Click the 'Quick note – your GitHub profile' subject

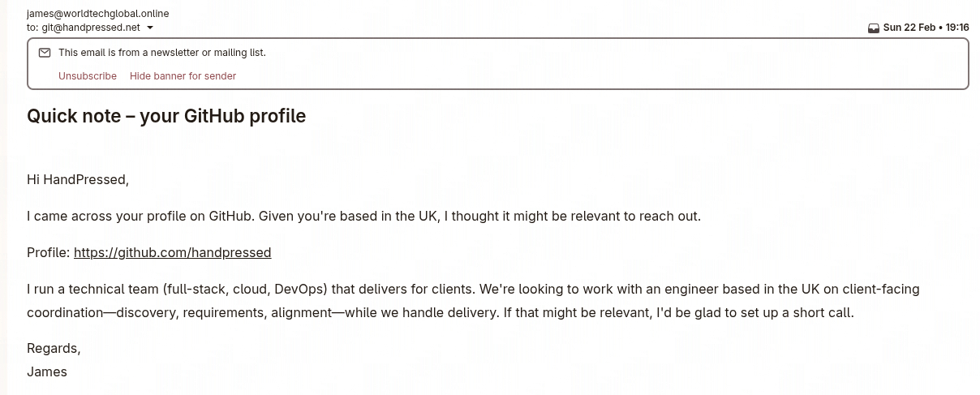[x=166, y=116]
